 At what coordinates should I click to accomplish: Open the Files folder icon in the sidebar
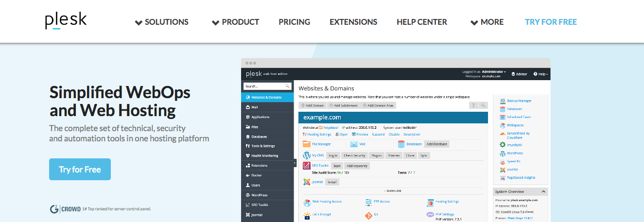pos(248,127)
